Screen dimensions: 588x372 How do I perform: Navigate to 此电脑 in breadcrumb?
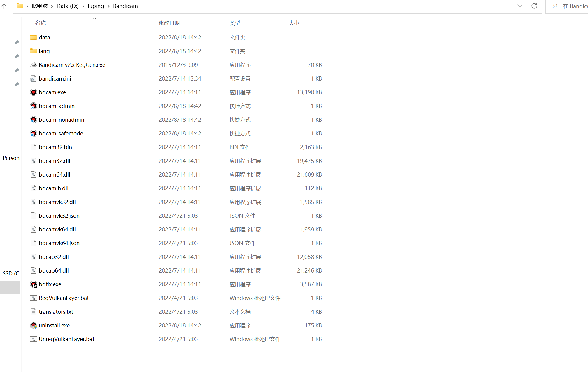click(x=40, y=6)
